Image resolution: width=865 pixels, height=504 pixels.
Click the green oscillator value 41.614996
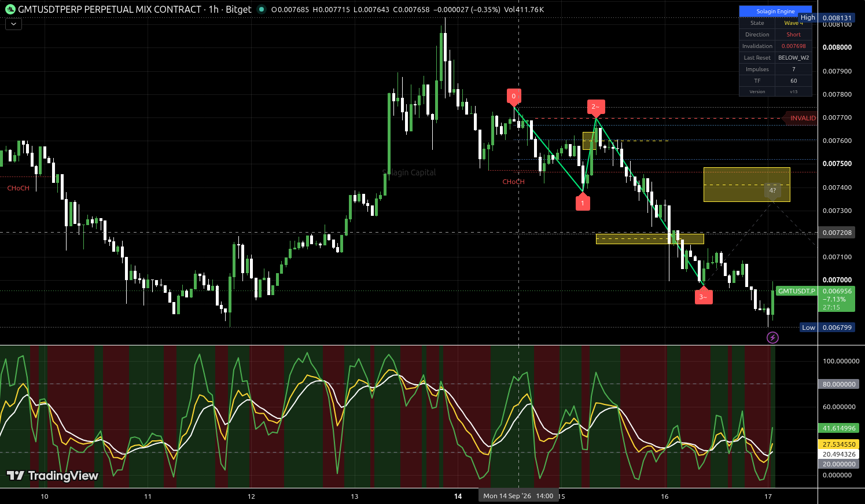click(x=838, y=428)
